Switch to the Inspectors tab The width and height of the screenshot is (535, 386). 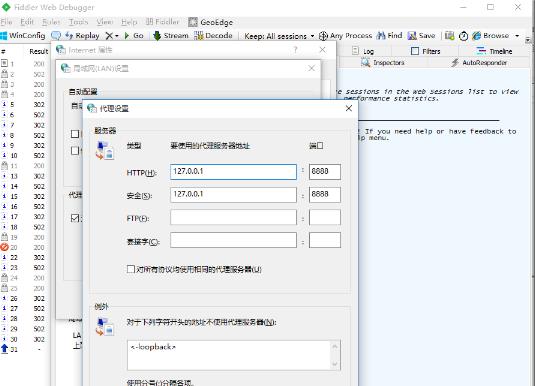(382, 62)
